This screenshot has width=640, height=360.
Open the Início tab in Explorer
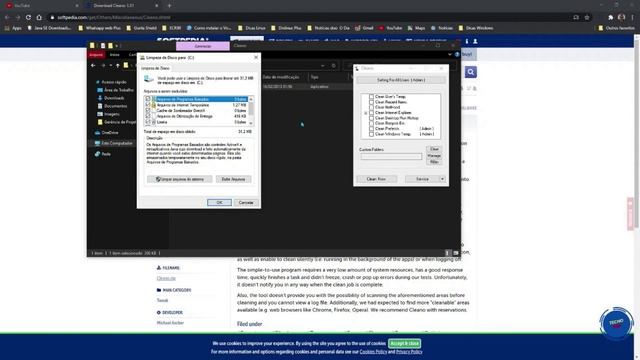[x=115, y=55]
